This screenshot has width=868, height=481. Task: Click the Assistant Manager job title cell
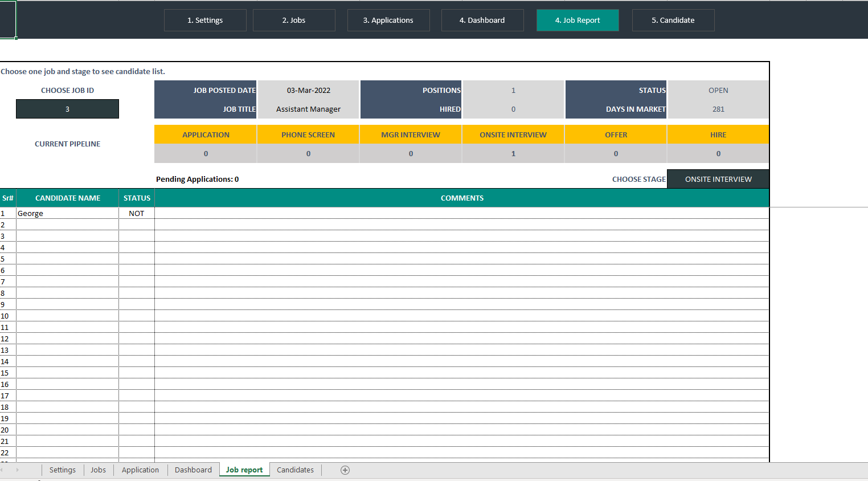click(308, 109)
